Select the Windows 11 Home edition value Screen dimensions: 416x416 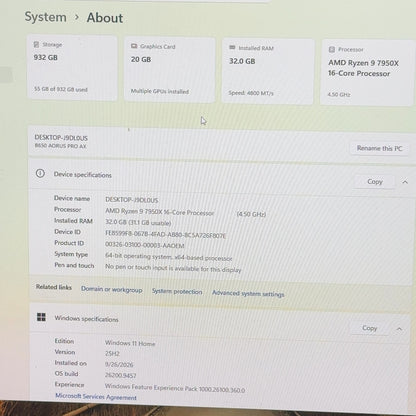pos(130,343)
